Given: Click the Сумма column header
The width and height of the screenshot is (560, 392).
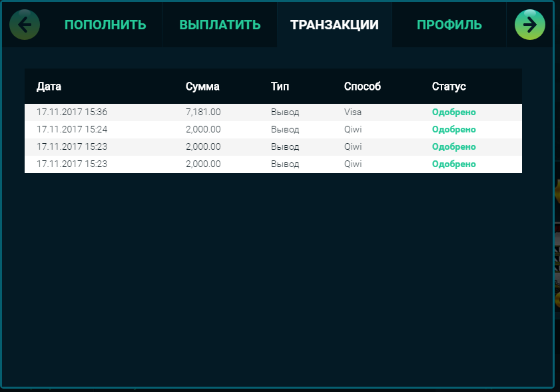Looking at the screenshot, I should coord(202,87).
